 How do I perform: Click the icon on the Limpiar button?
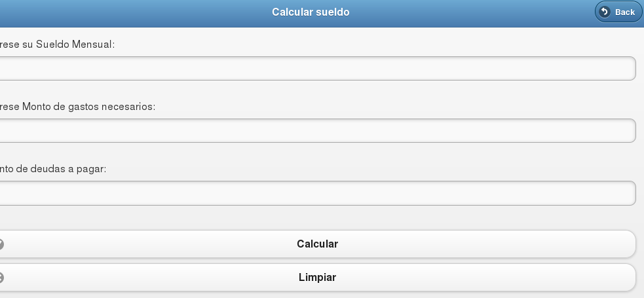[1, 278]
